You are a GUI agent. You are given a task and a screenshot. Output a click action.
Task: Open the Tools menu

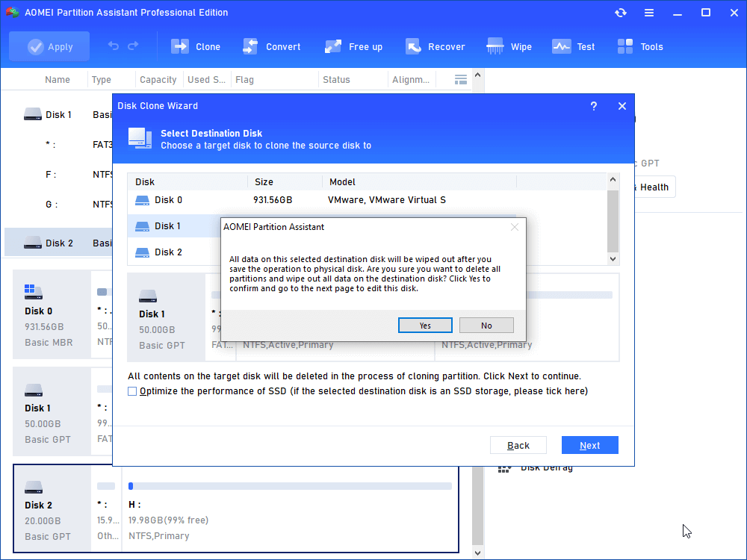tap(640, 46)
